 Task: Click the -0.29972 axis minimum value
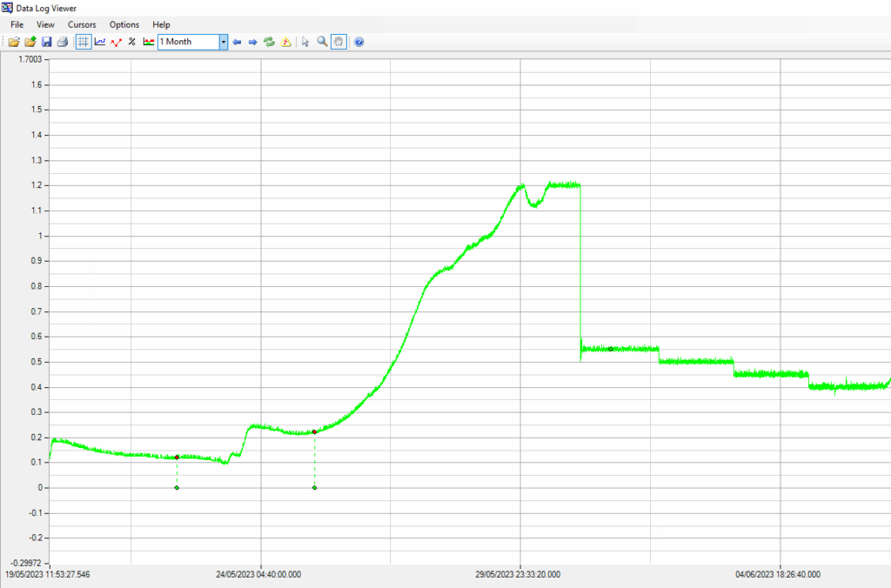click(x=26, y=563)
